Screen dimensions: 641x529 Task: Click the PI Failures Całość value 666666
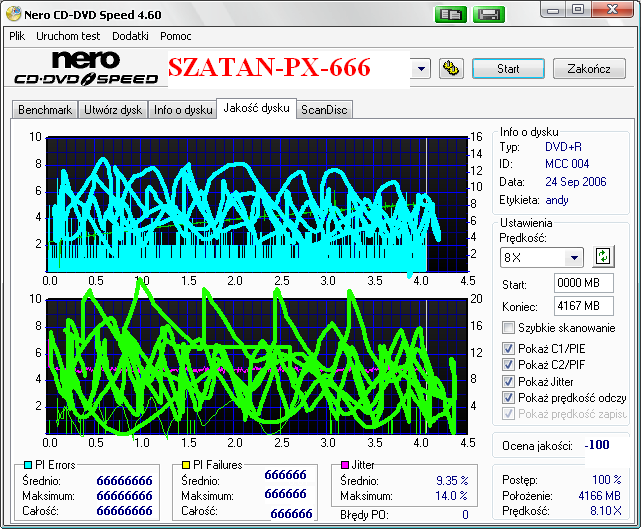click(x=291, y=513)
